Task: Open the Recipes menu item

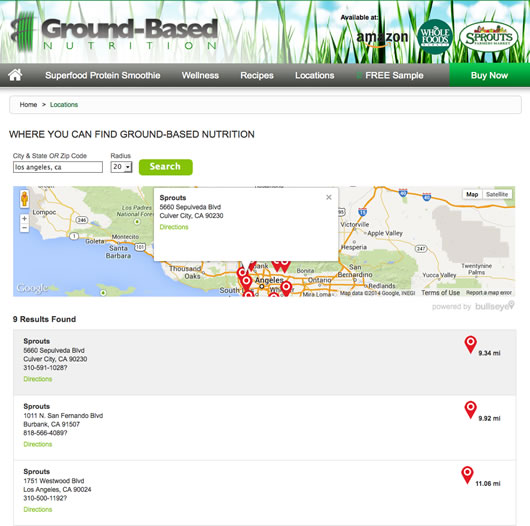Action: click(257, 75)
